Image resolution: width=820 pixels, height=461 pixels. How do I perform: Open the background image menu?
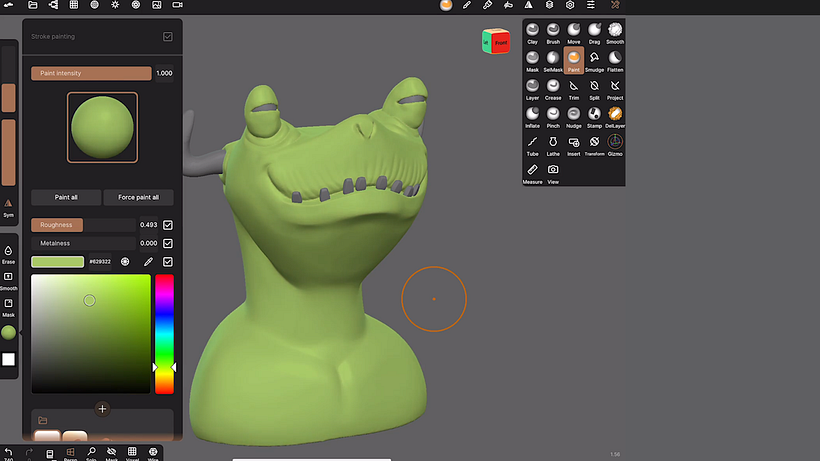pyautogui.click(x=156, y=5)
